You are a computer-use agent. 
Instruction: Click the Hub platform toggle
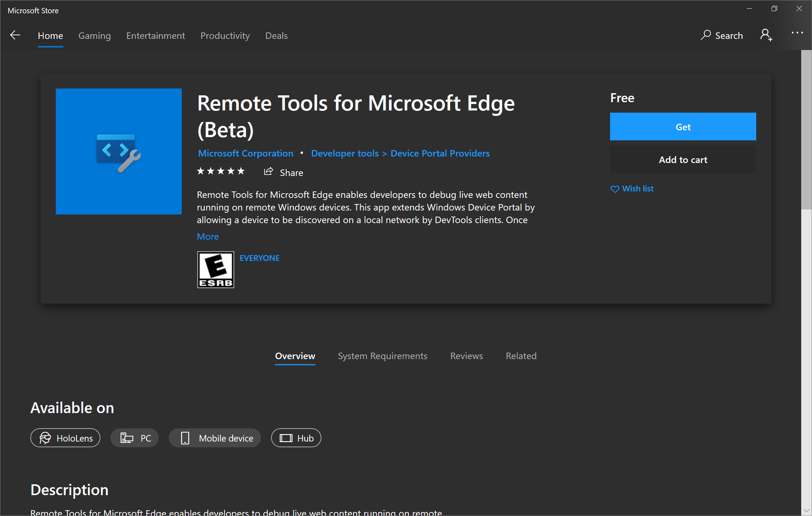(x=296, y=438)
